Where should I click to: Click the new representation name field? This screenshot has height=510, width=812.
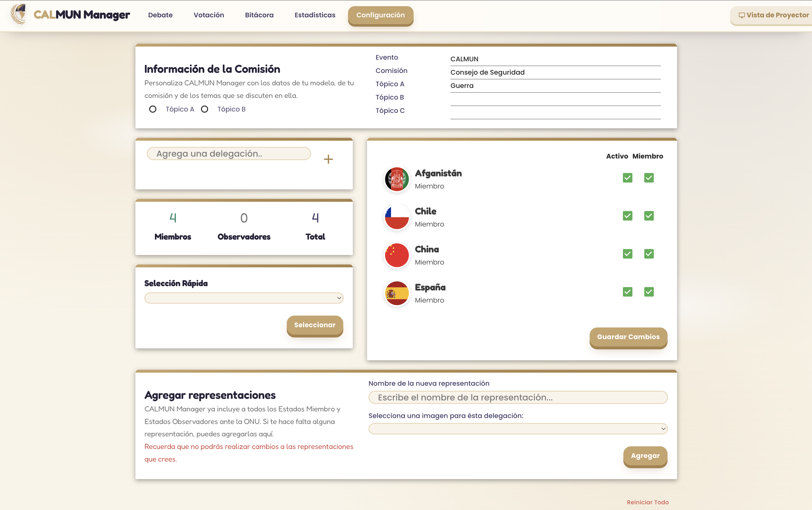click(x=518, y=397)
